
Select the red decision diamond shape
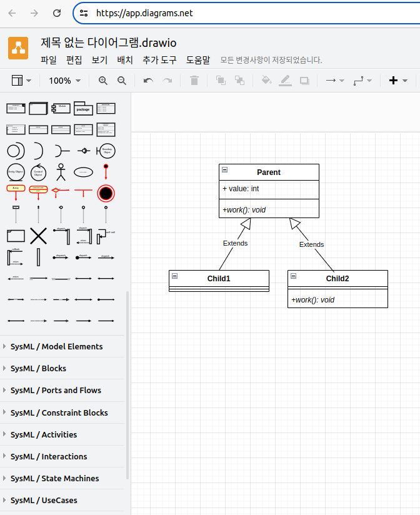click(61, 192)
